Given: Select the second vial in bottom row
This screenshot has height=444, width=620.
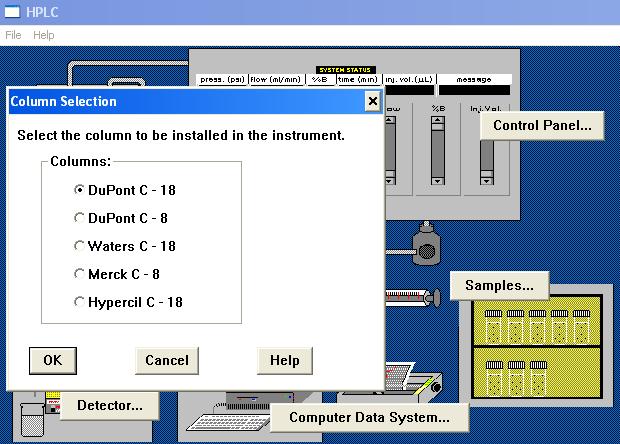Looking at the screenshot, I should click(x=516, y=378).
